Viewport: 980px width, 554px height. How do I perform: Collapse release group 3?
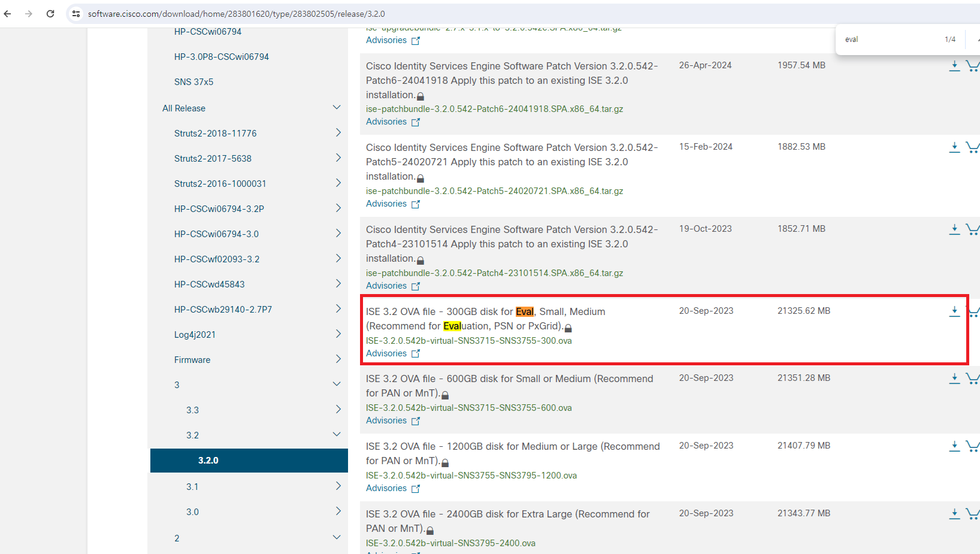337,385
